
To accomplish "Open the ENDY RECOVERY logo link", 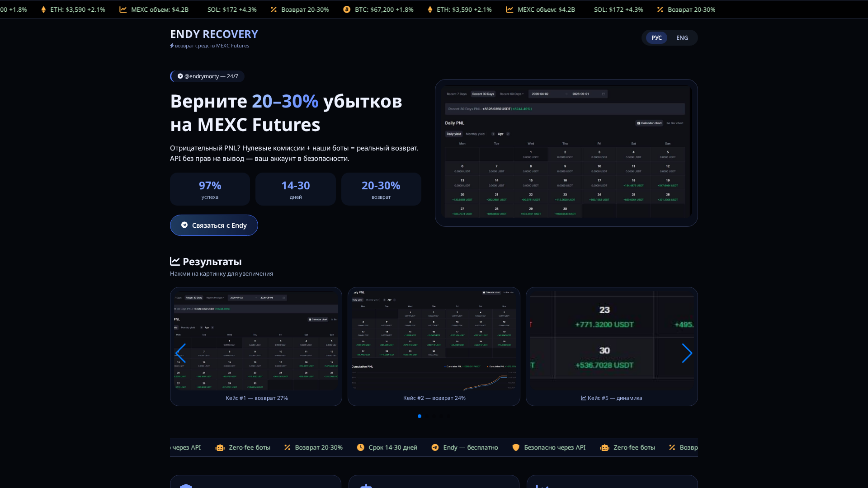I will coord(214,34).
